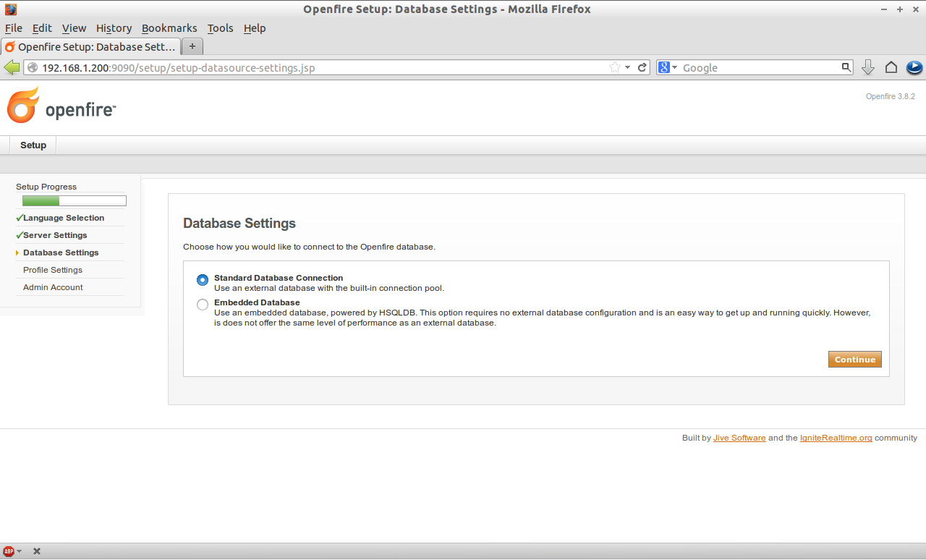The image size is (926, 560).
Task: Click Admin Account step in sidebar
Action: [x=53, y=287]
